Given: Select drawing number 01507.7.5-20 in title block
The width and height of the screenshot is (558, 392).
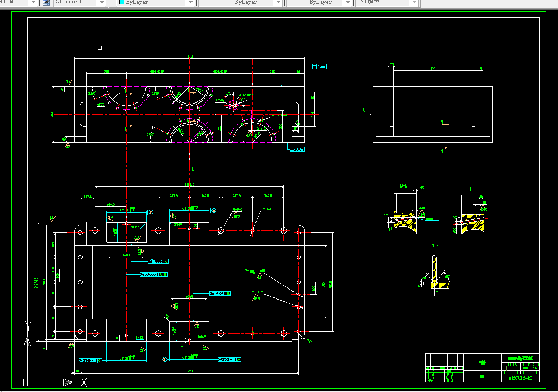Looking at the screenshot, I should pyautogui.click(x=520, y=378).
